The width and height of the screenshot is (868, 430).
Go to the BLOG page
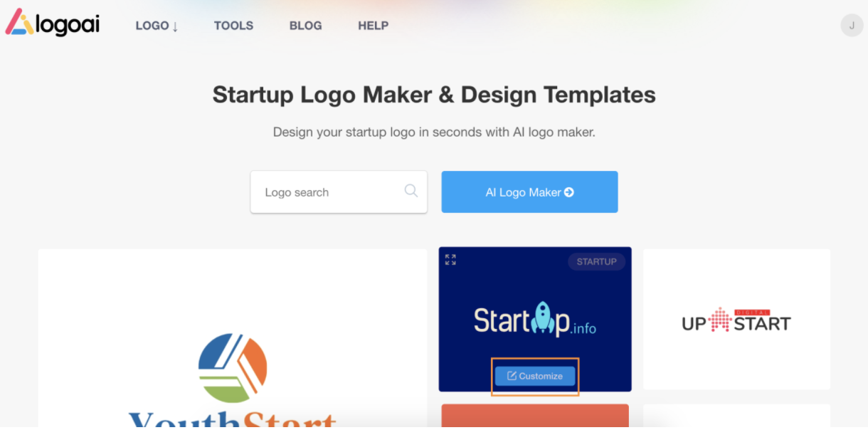tap(305, 26)
